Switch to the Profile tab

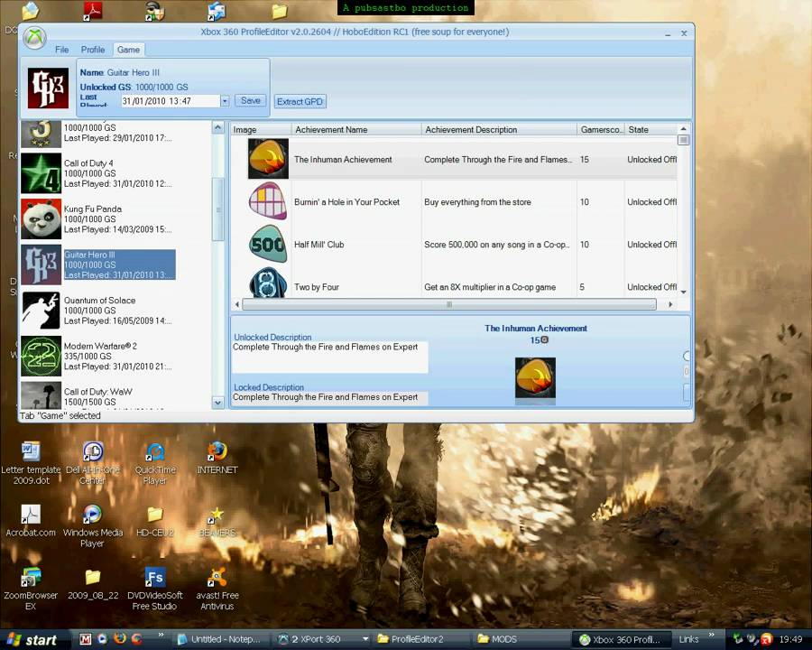[93, 50]
